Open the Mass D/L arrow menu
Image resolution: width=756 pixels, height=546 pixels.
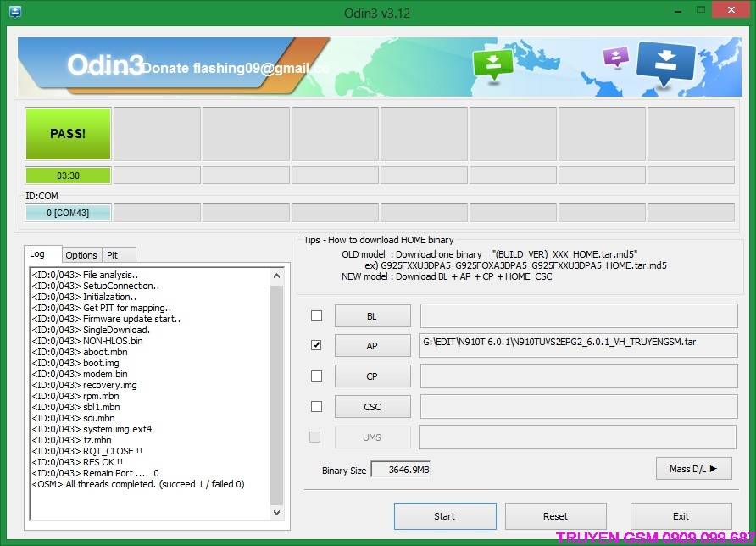(x=694, y=469)
